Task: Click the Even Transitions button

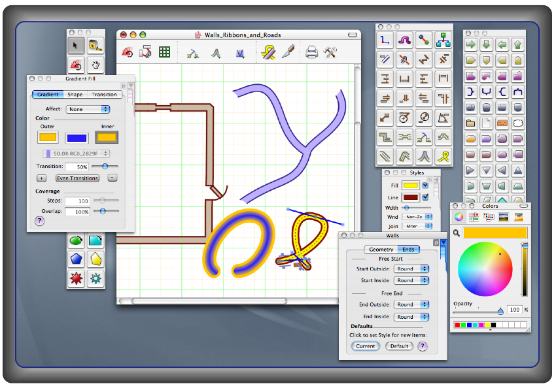Action: [77, 178]
